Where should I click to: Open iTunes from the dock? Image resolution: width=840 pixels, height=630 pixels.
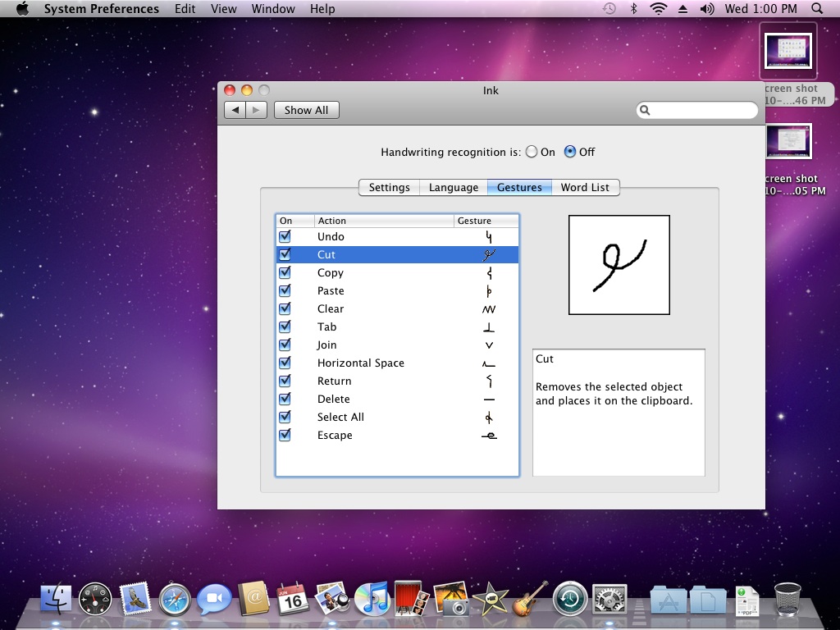pos(372,598)
